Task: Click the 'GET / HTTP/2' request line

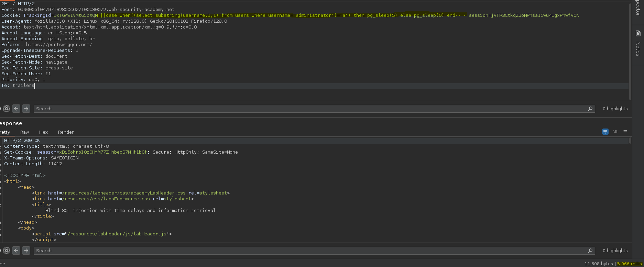Action: pyautogui.click(x=18, y=4)
